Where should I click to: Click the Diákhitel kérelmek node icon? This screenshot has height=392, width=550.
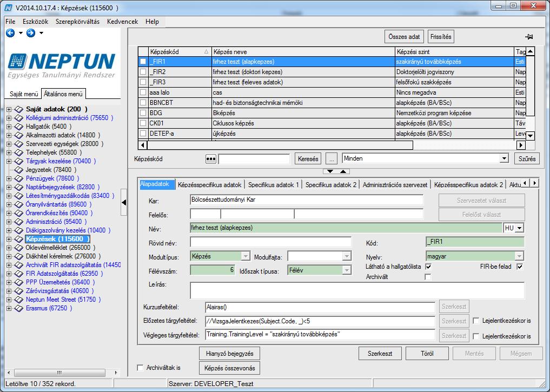[x=18, y=256]
